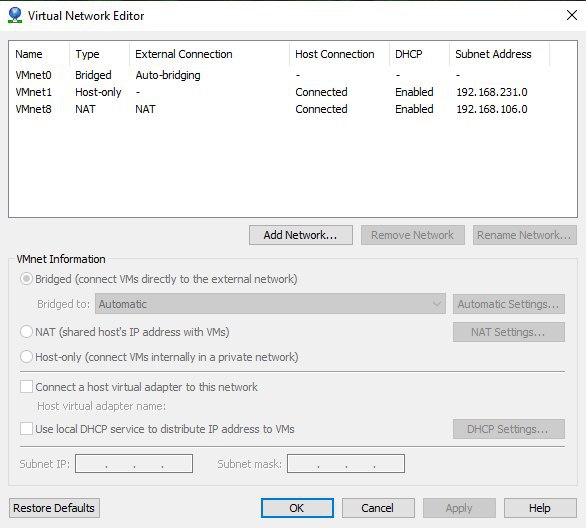Click Restore Defaults
Screen dimensions: 586x528
click(54, 508)
